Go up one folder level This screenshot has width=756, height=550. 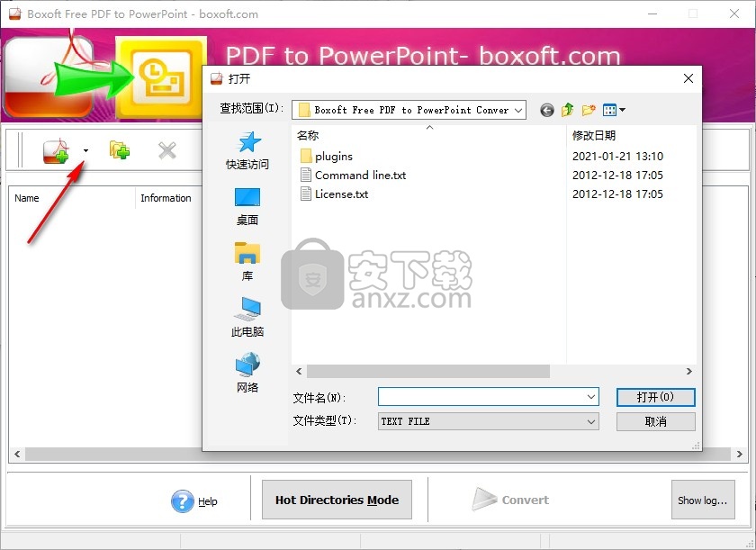tap(568, 110)
